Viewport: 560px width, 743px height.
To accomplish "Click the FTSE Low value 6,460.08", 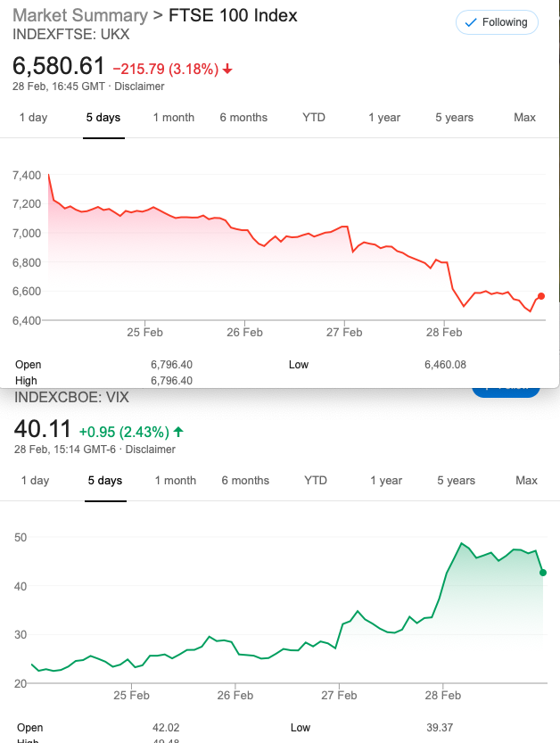I will click(x=445, y=365).
